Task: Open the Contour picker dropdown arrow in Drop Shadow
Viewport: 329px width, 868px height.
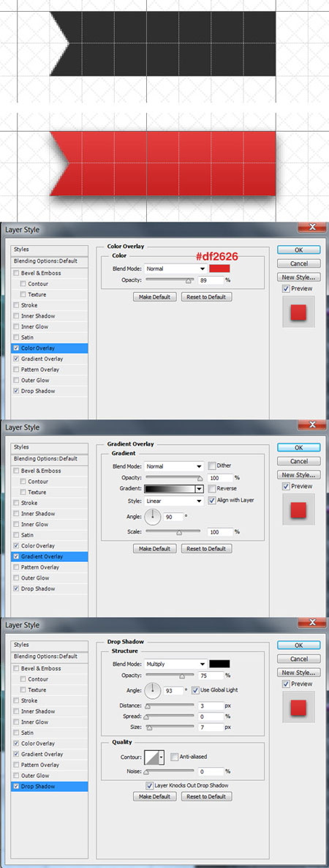Action: [162, 757]
